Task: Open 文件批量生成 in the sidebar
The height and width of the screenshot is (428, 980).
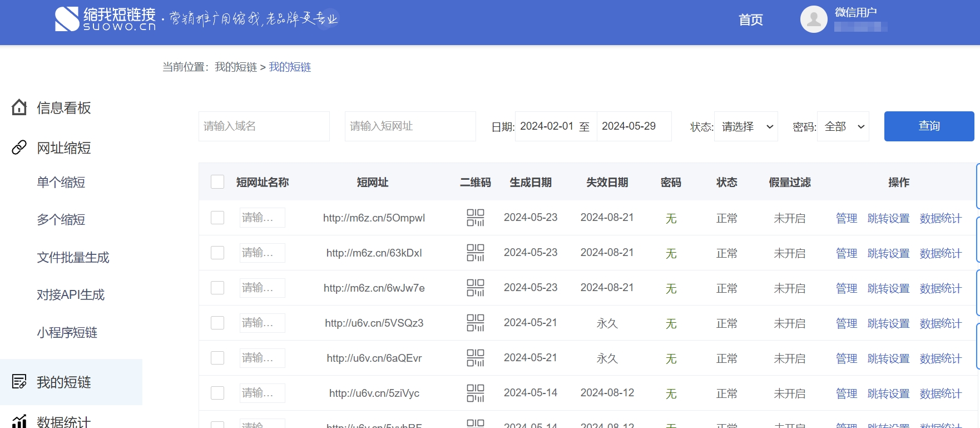Action: pos(73,257)
